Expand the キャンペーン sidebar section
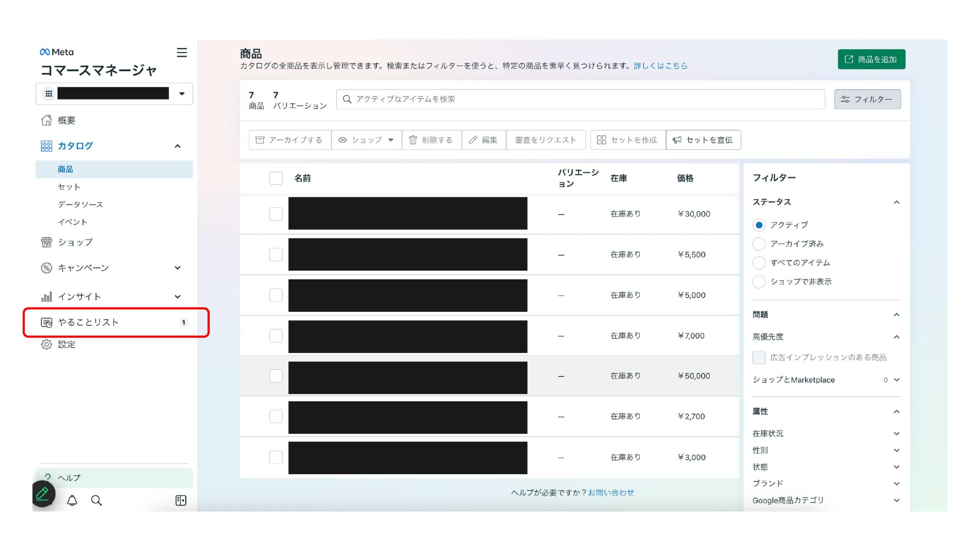This screenshot has width=980, height=551. [x=178, y=268]
